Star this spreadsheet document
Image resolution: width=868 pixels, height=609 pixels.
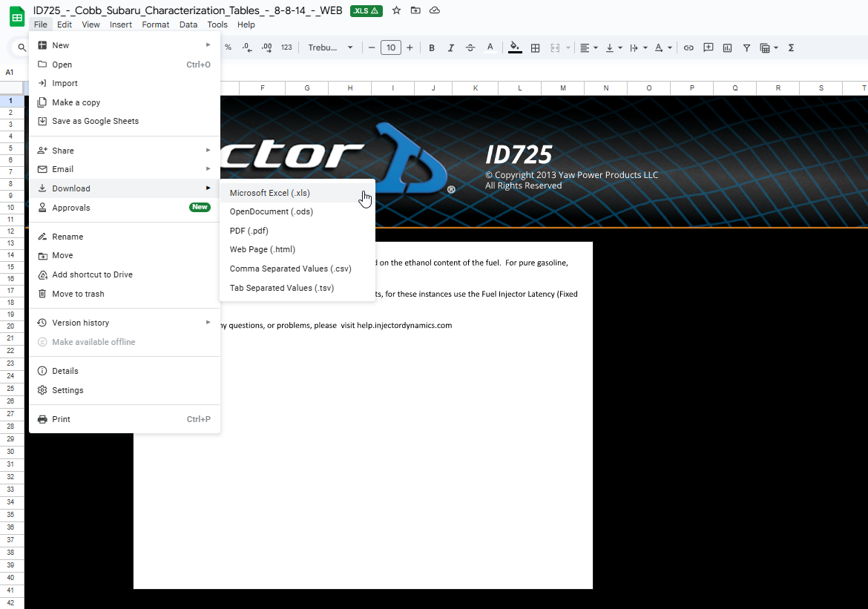[x=396, y=10]
